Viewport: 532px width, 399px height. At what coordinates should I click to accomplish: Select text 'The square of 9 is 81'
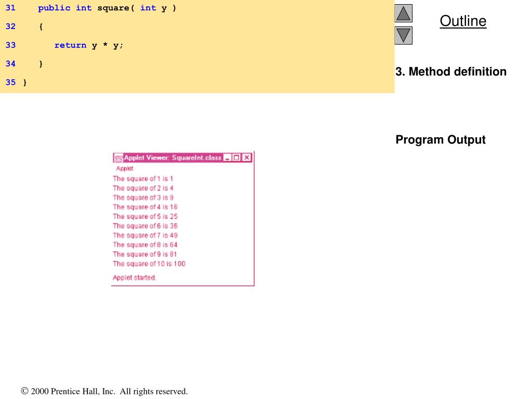point(145,255)
